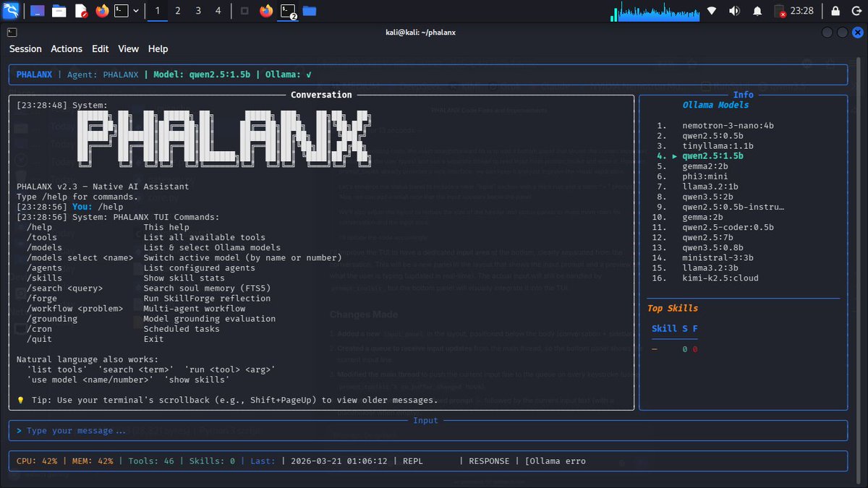
Task: Open the notifications bell
Action: tap(757, 11)
